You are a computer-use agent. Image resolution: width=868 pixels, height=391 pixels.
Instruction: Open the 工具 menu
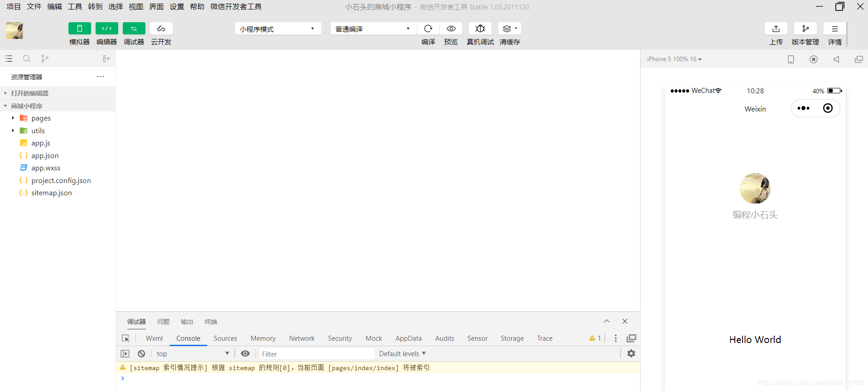[x=75, y=7]
